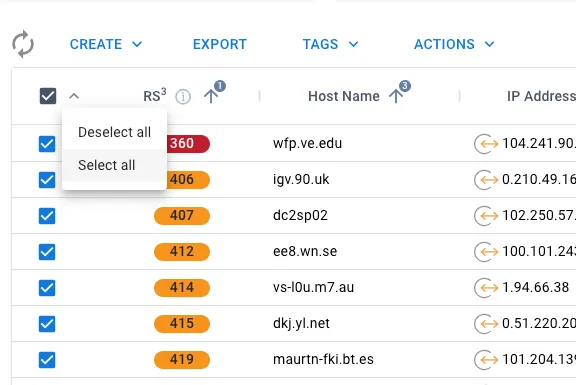Uncheck the vs-l0u.m7.au row checkbox
The width and height of the screenshot is (576, 385).
47,288
